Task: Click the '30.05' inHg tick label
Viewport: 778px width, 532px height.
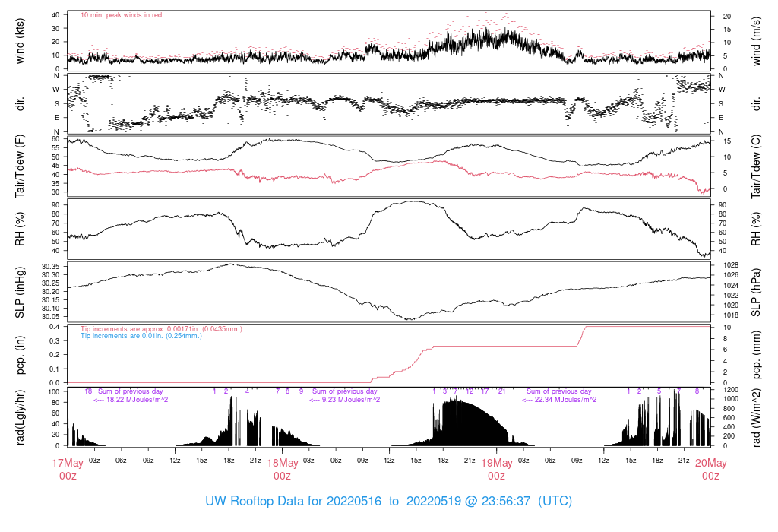Action: [x=51, y=317]
